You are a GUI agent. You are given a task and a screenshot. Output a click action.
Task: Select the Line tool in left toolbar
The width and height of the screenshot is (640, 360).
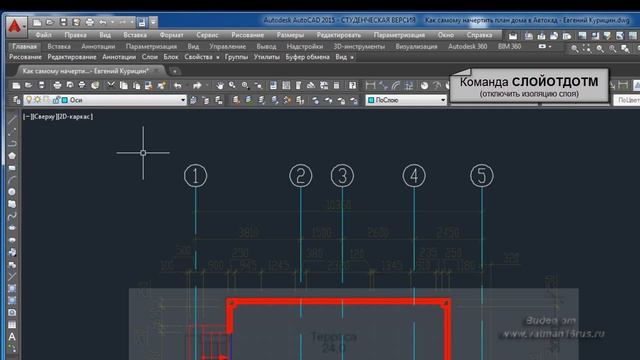[x=12, y=120]
